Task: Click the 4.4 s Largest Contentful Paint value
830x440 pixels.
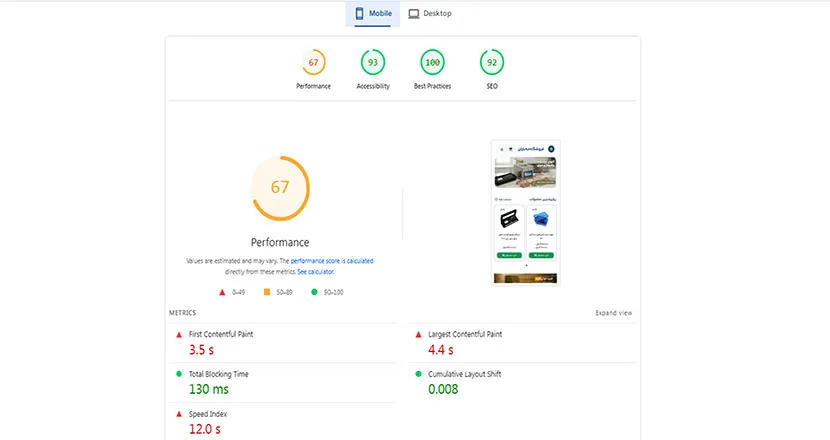Action: coord(441,350)
